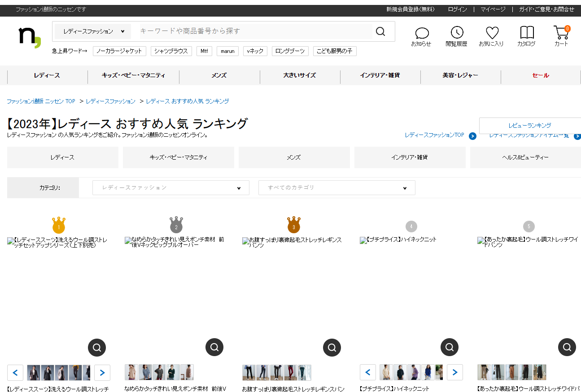This screenshot has height=392, width=581.
Task: Click vネック trending keyword
Action: coord(255,51)
